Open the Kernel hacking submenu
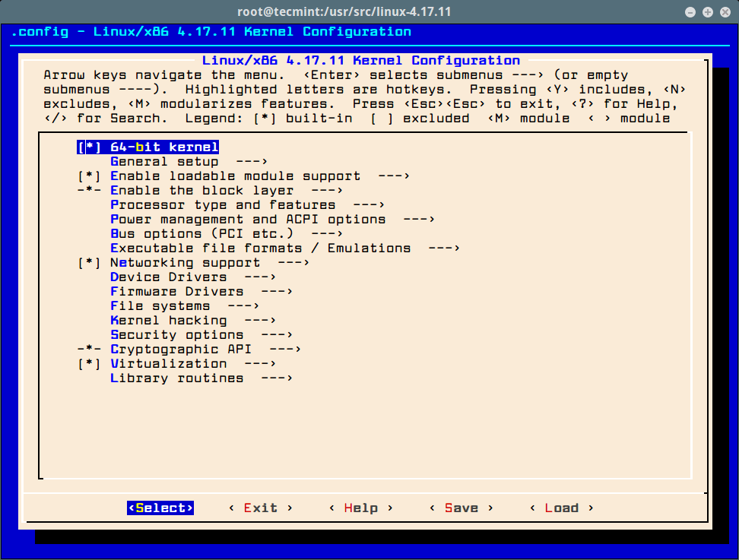This screenshot has width=739, height=560. pos(168,321)
